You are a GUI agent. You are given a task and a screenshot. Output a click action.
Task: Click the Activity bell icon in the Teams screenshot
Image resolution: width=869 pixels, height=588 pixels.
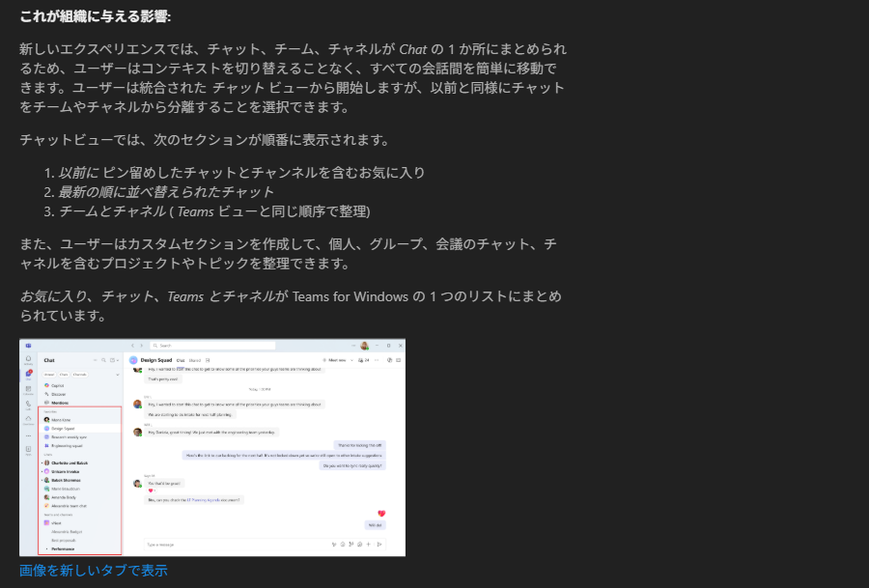28,360
